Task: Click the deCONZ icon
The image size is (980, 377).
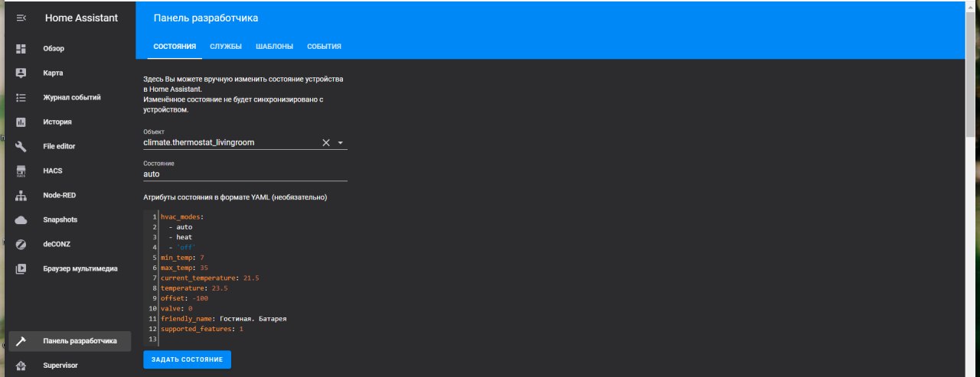Action: click(x=21, y=244)
